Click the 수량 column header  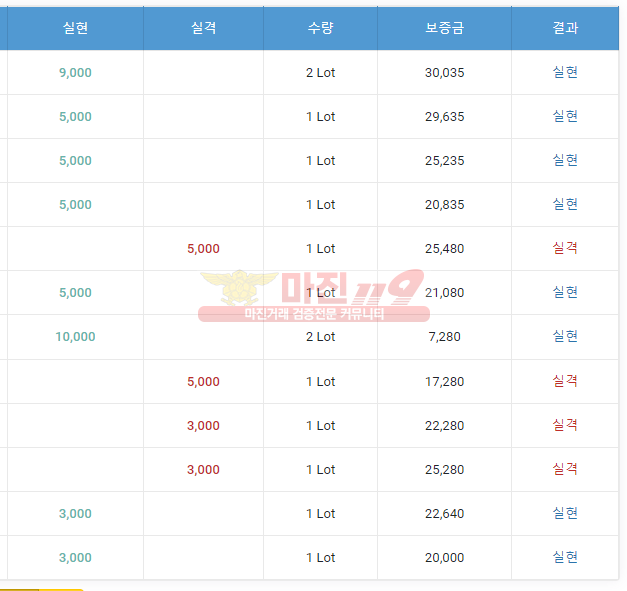[x=320, y=28]
